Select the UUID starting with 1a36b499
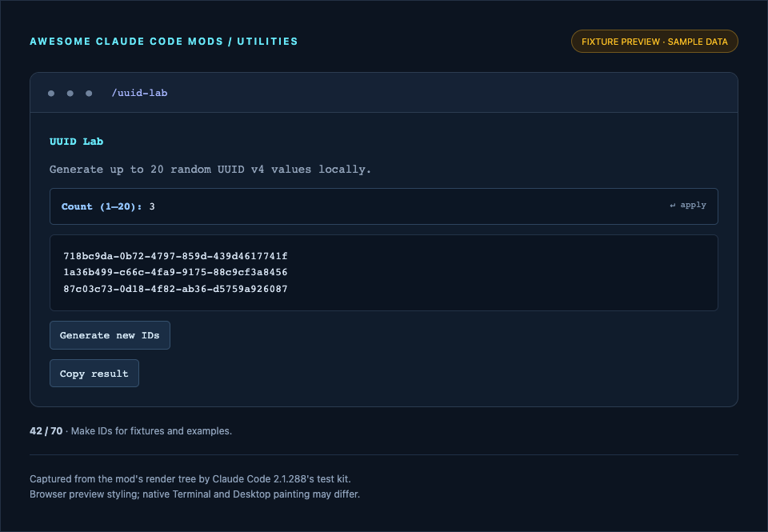Viewport: 768px width, 532px height. (175, 272)
